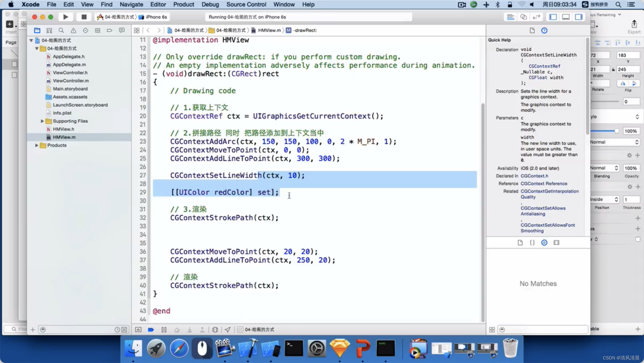Open -drawRect: method jump bar dropdown
Image resolution: width=644 pixels, height=363 pixels.
click(x=302, y=30)
